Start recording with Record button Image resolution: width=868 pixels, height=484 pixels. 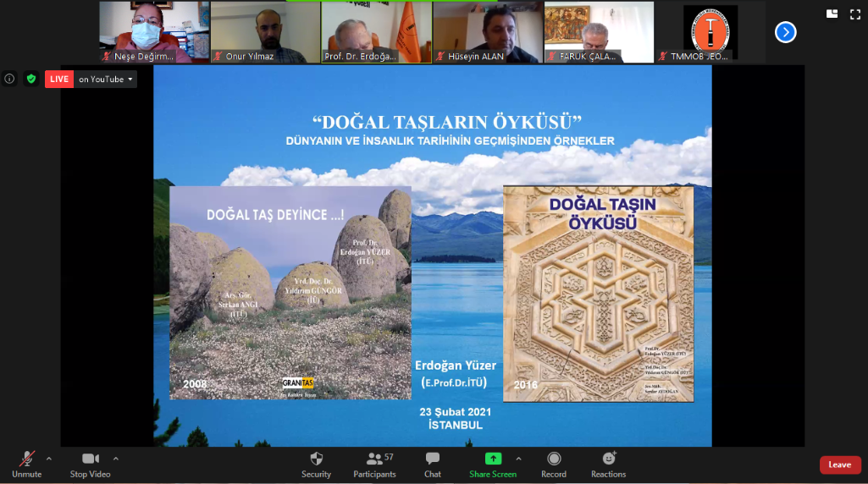(x=554, y=465)
